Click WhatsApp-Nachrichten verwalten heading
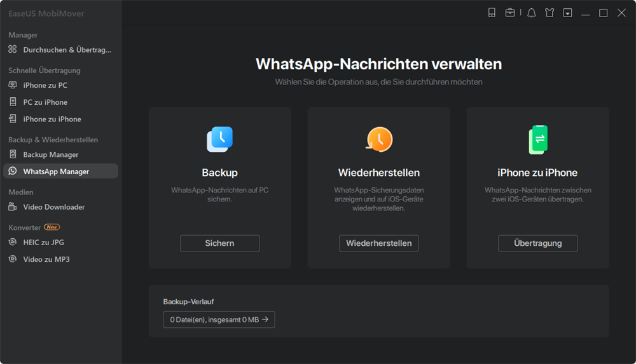Viewport: 636px width, 364px height. pos(379,64)
